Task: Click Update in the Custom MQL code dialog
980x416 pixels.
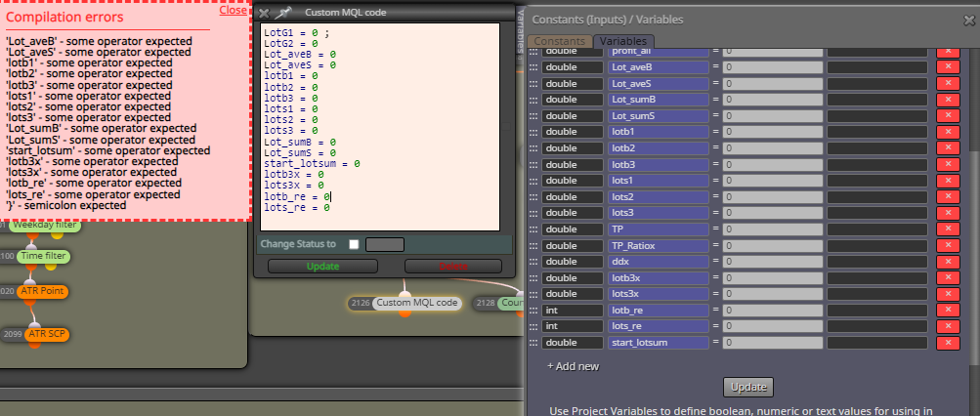Action: pos(322,266)
